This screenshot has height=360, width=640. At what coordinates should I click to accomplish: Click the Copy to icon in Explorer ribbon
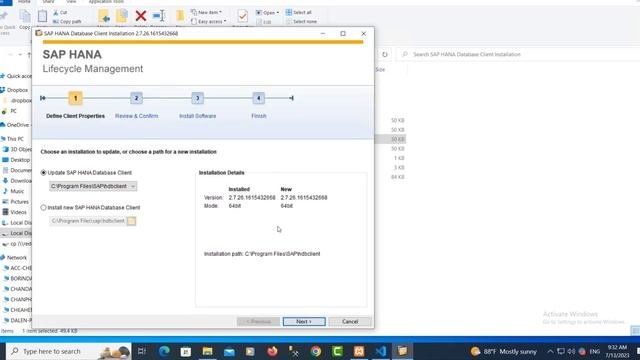click(x=122, y=16)
